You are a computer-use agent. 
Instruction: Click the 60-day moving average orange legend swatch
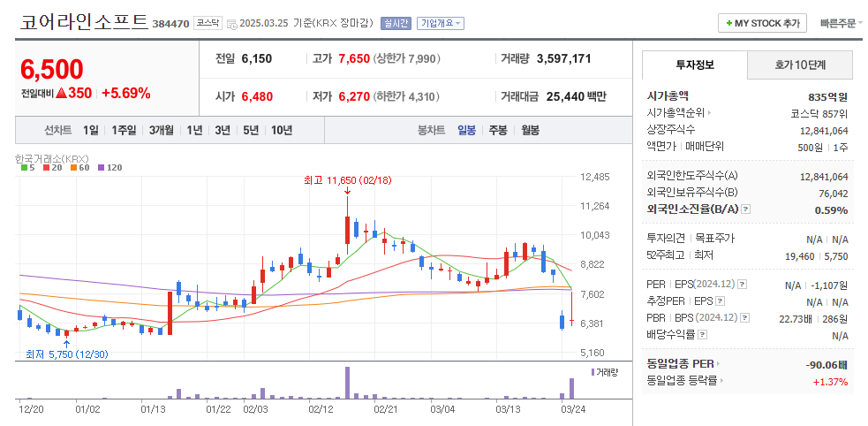73,167
